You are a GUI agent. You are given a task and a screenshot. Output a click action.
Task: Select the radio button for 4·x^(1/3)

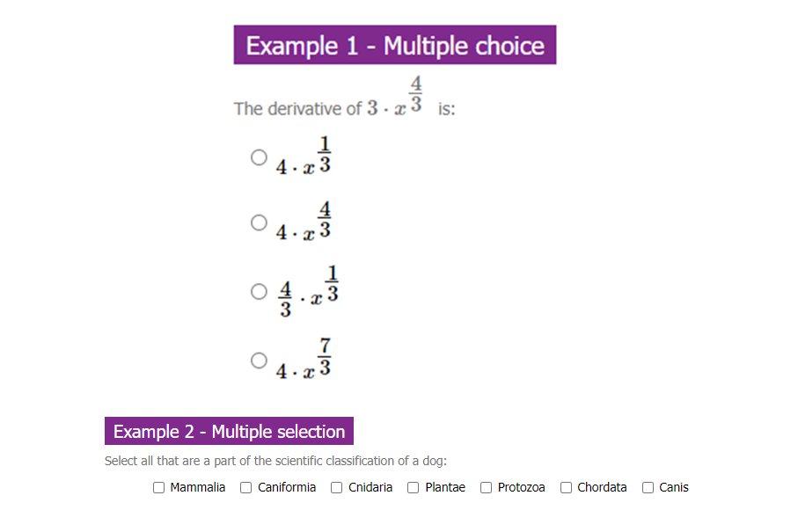tap(259, 157)
